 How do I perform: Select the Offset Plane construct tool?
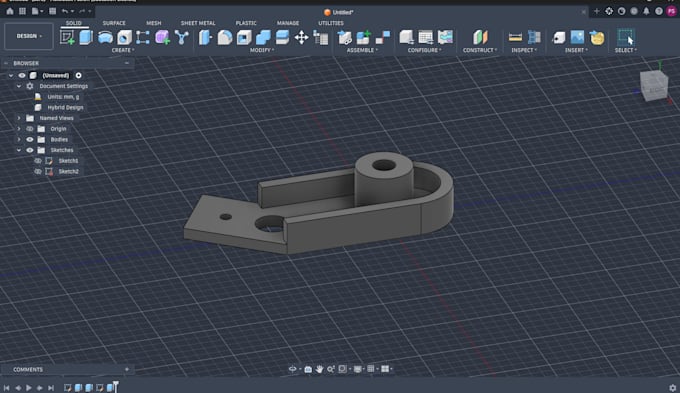click(480, 37)
